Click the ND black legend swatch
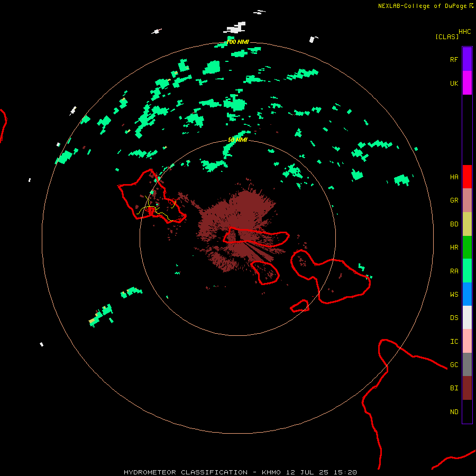 pyautogui.click(x=467, y=411)
